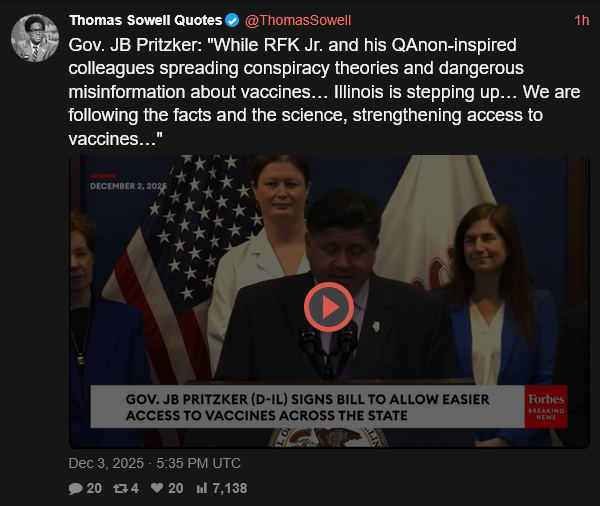
Task: Click the Forbes Breaking News logo in video
Action: (x=546, y=407)
